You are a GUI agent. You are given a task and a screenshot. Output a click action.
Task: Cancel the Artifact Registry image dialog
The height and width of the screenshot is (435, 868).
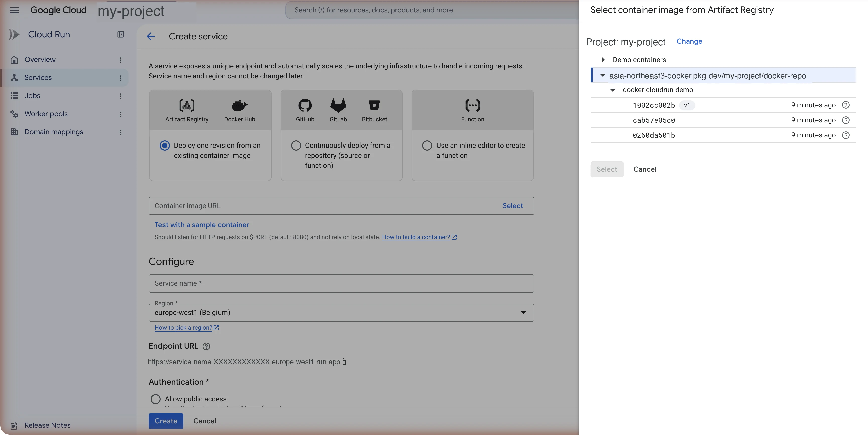(x=645, y=169)
